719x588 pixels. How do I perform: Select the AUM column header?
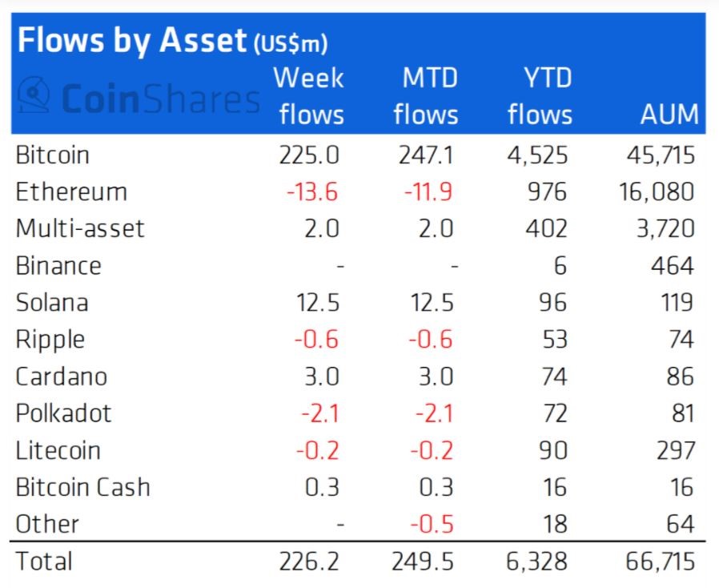669,114
